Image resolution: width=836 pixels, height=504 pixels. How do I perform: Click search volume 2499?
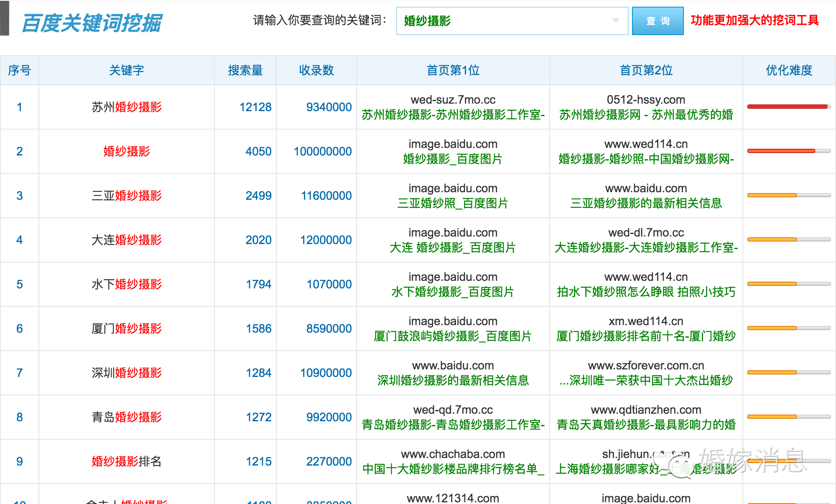[258, 196]
